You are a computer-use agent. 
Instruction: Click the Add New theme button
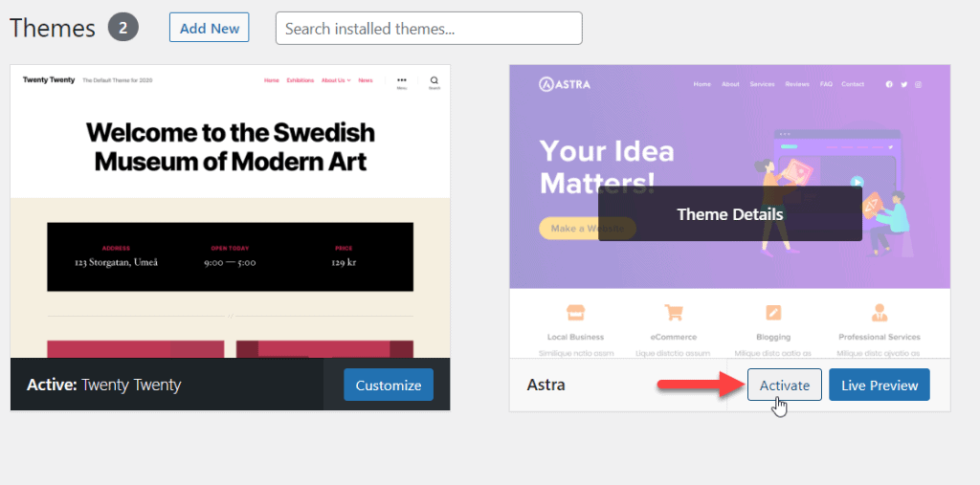pos(209,28)
